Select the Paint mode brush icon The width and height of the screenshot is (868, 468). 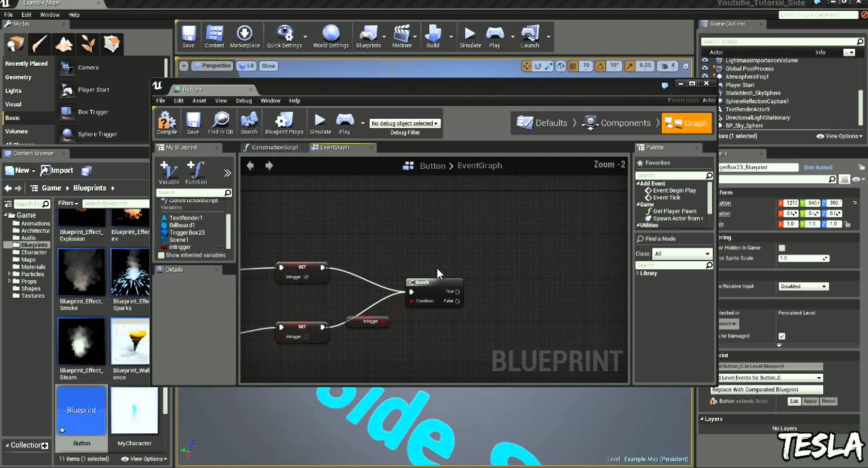(39, 44)
